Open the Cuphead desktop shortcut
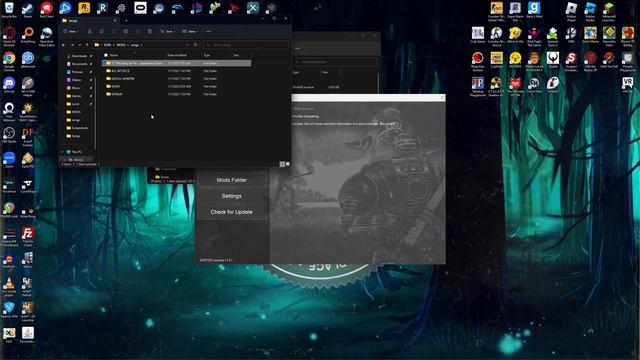640x360 pixels. tap(496, 60)
